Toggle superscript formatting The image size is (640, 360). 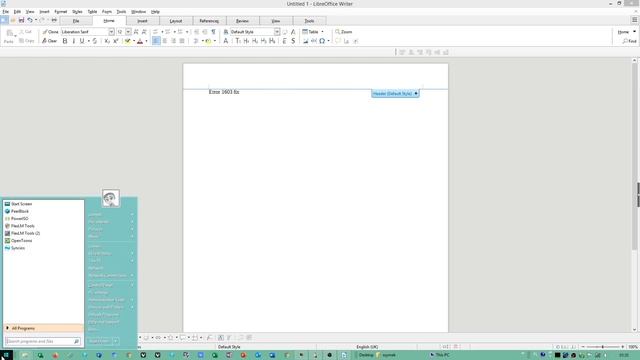pyautogui.click(x=116, y=41)
